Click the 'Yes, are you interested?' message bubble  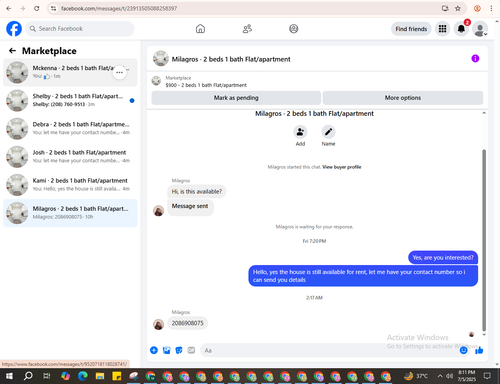tap(443, 257)
